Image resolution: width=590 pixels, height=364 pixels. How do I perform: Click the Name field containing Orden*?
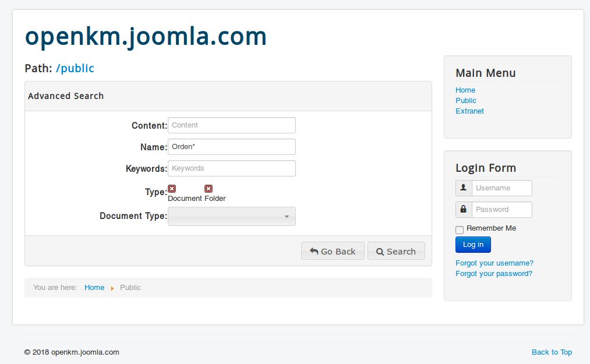click(x=232, y=147)
